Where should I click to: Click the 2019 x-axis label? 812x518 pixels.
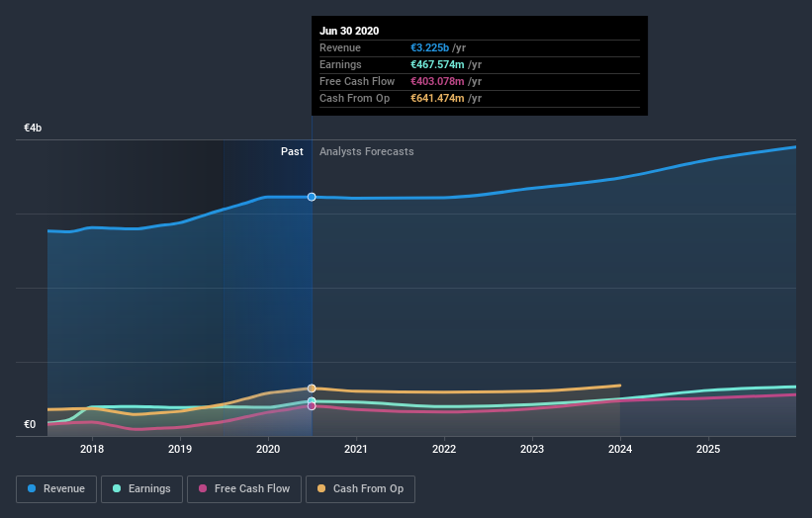180,449
